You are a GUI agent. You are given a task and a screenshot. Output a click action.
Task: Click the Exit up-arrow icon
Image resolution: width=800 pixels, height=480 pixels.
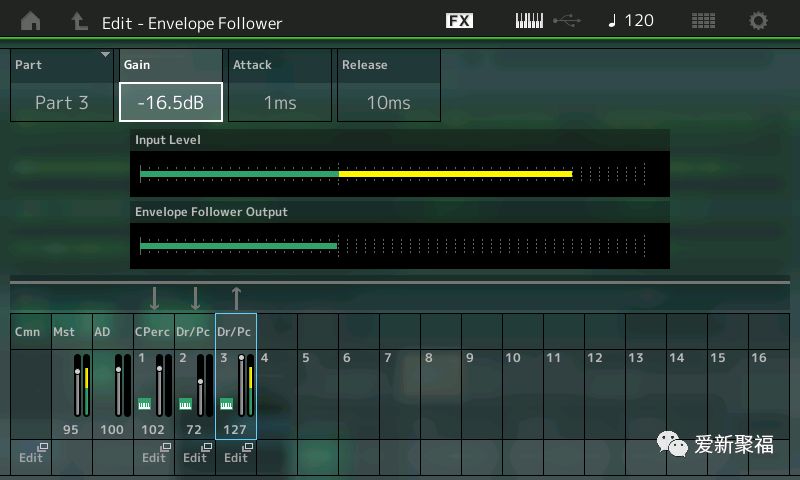coord(79,21)
